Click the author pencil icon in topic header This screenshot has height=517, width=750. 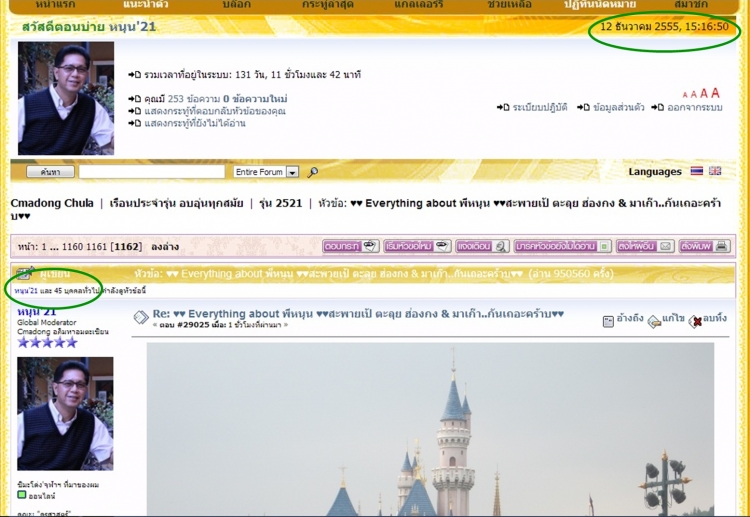[x=25, y=273]
